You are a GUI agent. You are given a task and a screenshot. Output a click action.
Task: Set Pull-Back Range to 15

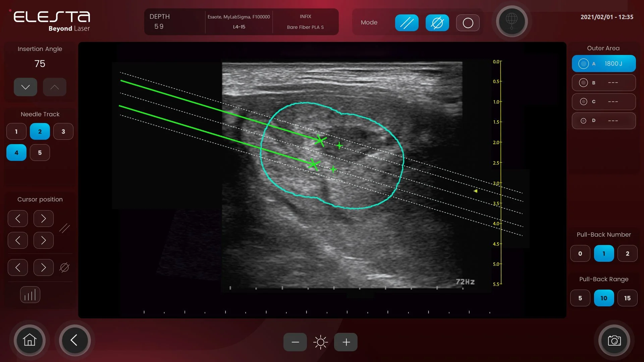point(627,298)
